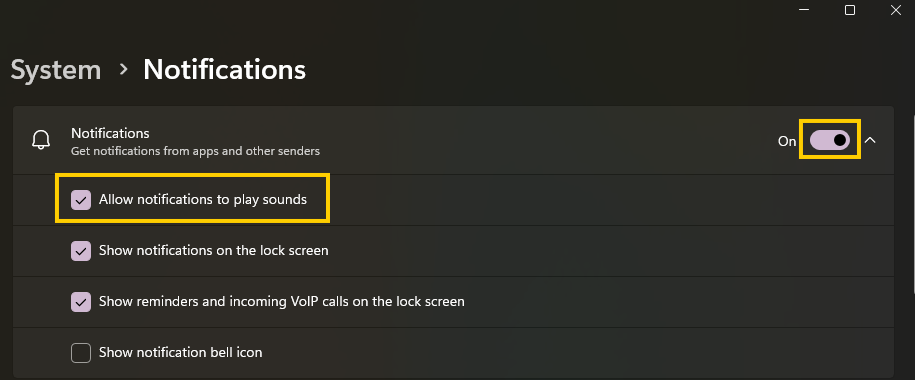The image size is (915, 380).
Task: Enable the Show notification bell icon checkbox
Action: (x=81, y=353)
